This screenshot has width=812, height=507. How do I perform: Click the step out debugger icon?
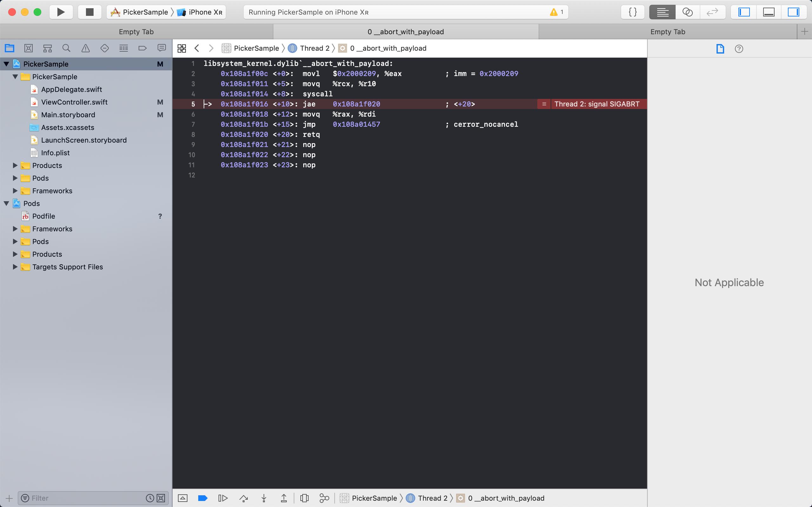click(x=283, y=498)
